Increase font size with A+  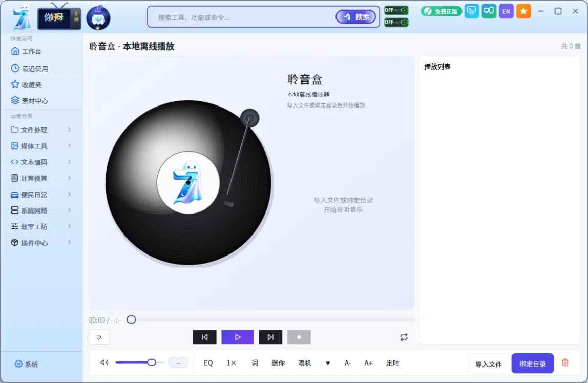pyautogui.click(x=368, y=363)
